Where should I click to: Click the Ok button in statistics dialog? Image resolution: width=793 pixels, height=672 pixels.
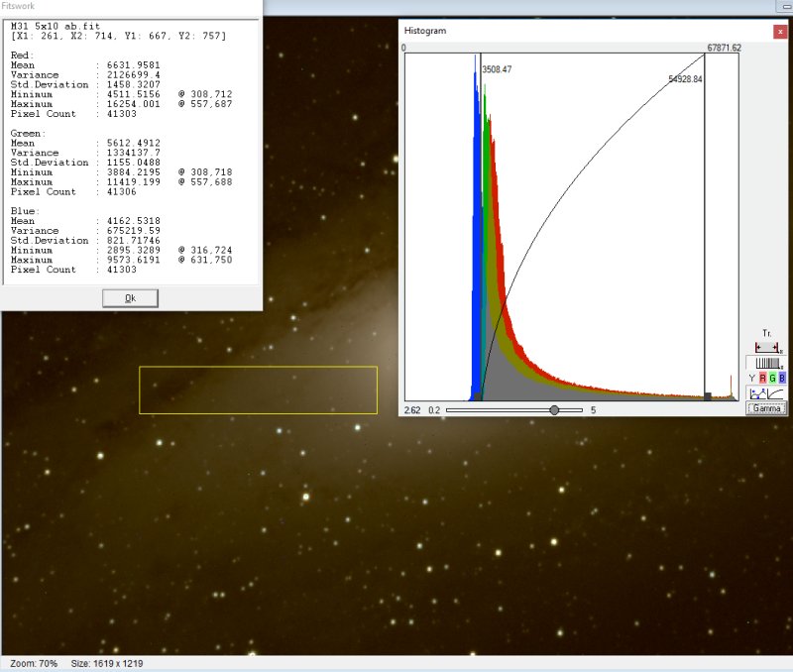(x=130, y=298)
